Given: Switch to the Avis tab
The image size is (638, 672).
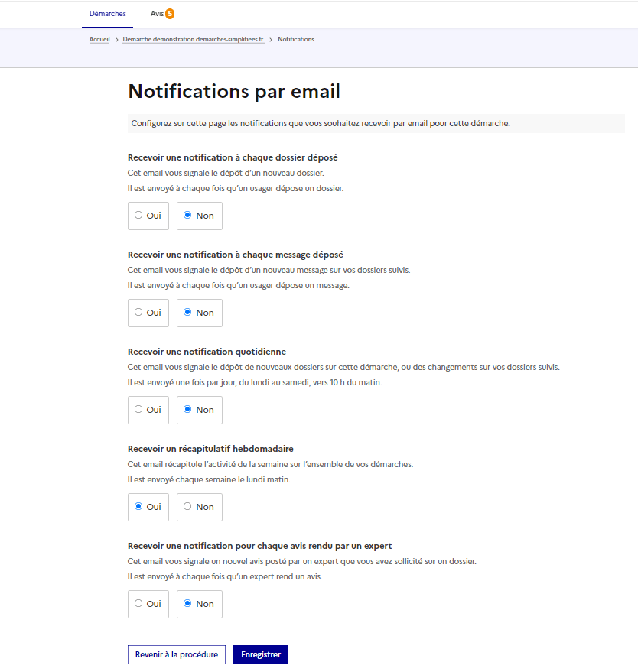Looking at the screenshot, I should tap(157, 13).
